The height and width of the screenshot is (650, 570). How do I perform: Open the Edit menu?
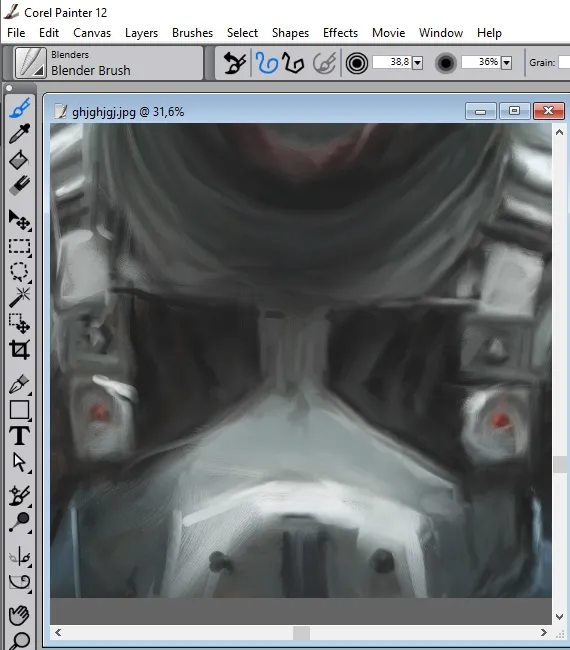pyautogui.click(x=49, y=33)
